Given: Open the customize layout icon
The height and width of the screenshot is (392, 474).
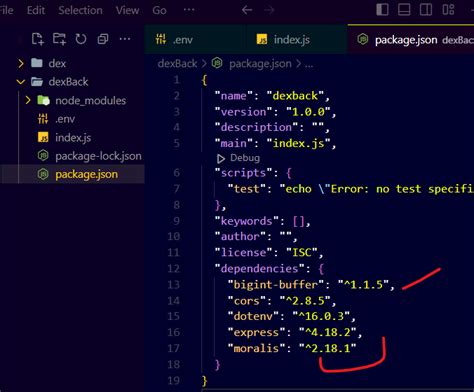Looking at the screenshot, I should [448, 9].
